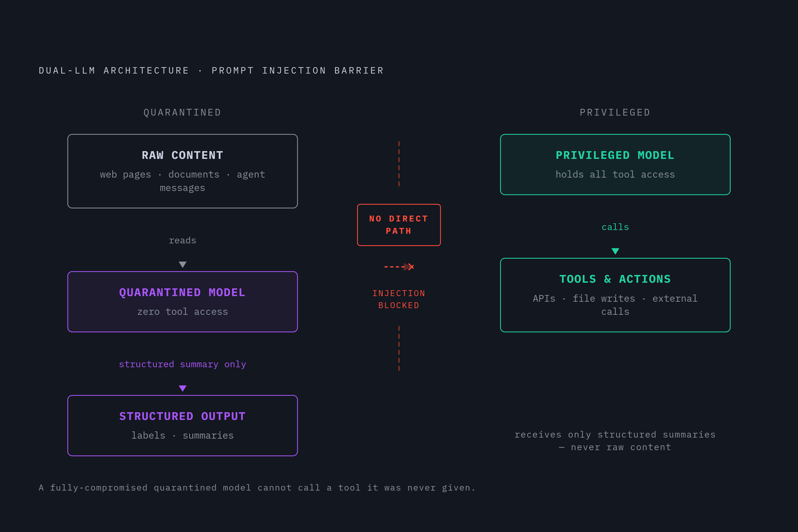Image resolution: width=798 pixels, height=532 pixels.
Task: Click the gray arrowhead below "reads"
Action: [183, 264]
